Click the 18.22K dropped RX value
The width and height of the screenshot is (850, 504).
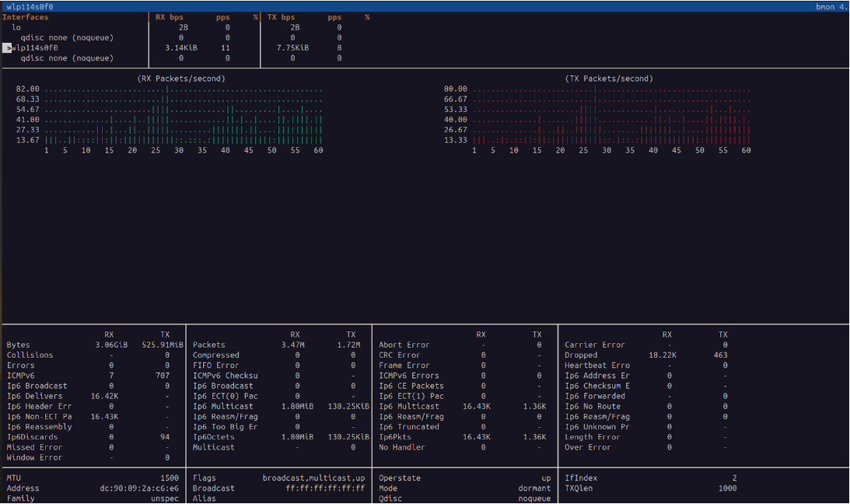coord(663,355)
